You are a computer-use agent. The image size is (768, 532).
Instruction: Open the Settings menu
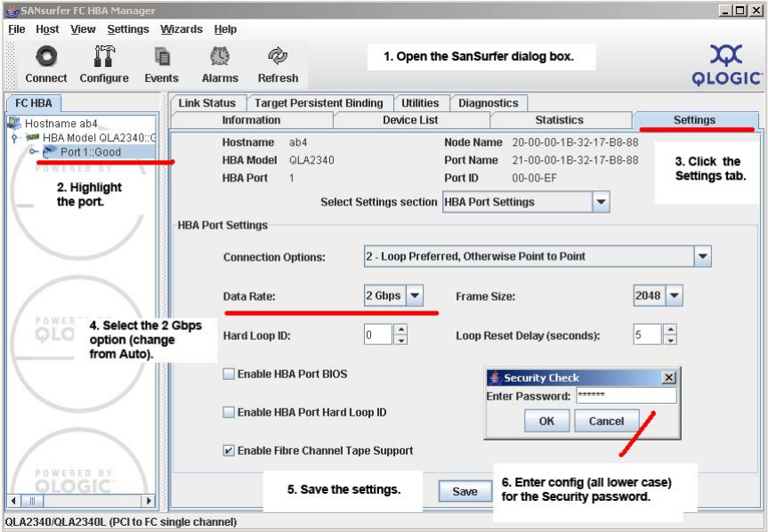128,29
